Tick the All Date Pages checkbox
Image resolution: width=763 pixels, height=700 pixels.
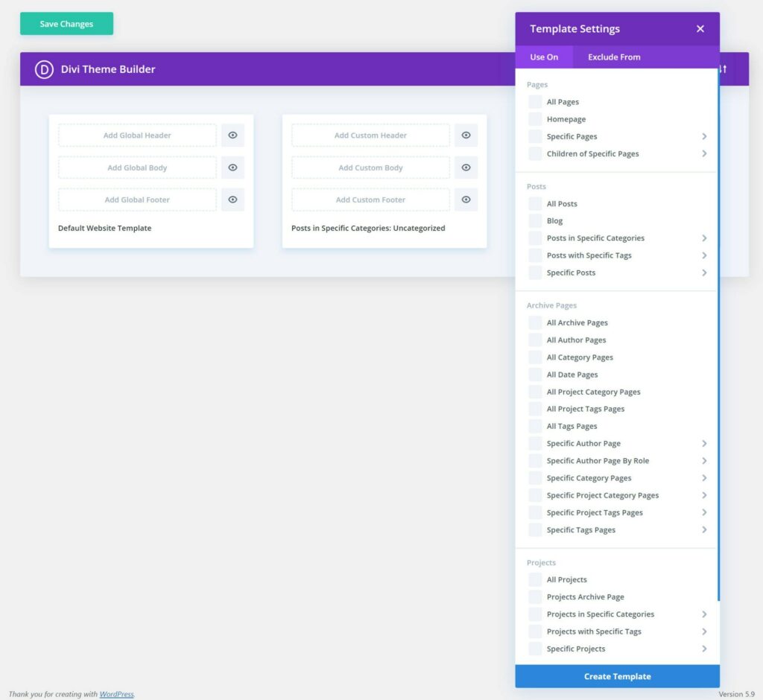click(x=535, y=375)
